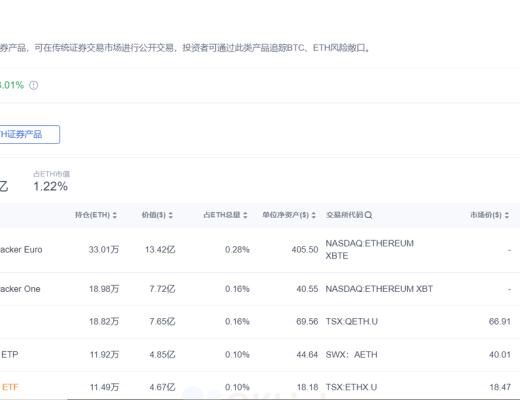Sort by 占ETH总量 column
This screenshot has height=400, width=520.
pos(245,215)
